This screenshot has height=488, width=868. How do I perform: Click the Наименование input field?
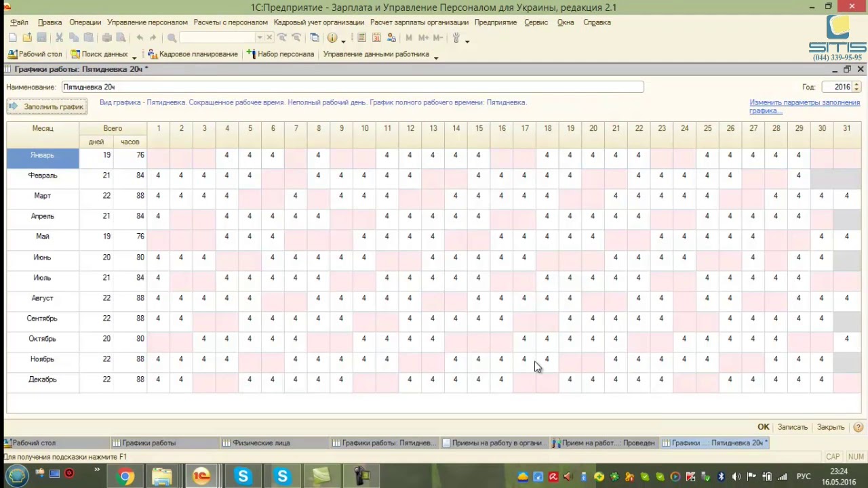(x=353, y=87)
